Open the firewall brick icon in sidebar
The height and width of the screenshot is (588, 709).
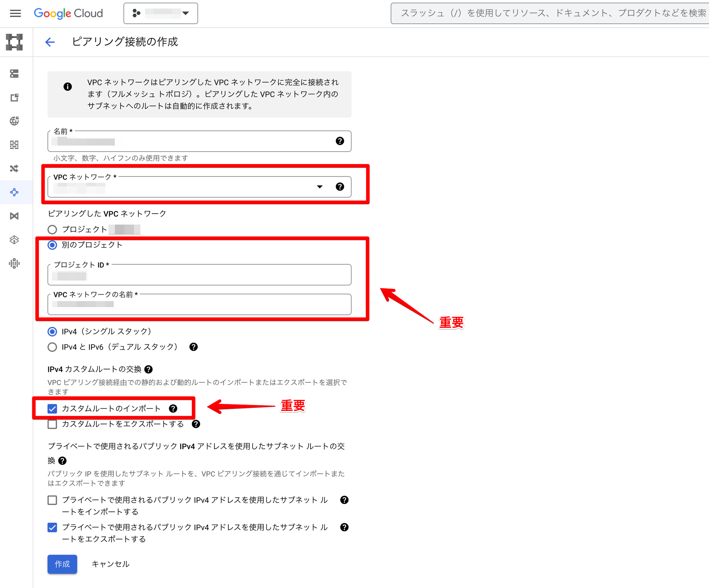click(x=15, y=145)
